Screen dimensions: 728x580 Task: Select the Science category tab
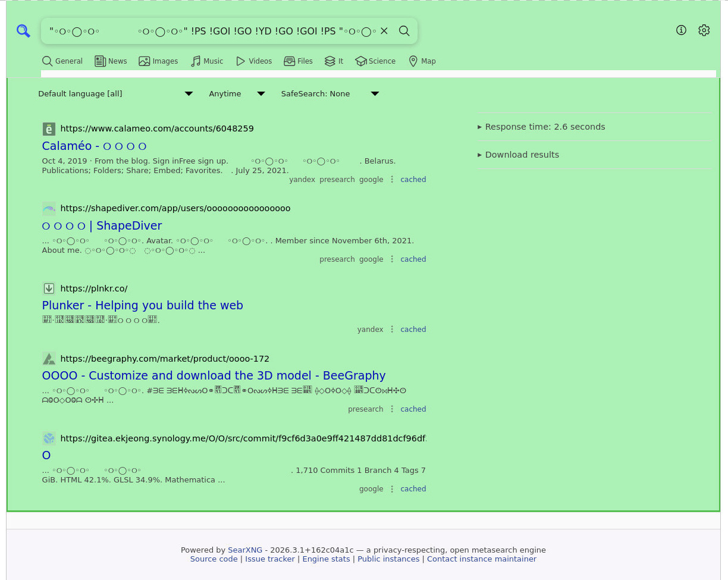(375, 61)
